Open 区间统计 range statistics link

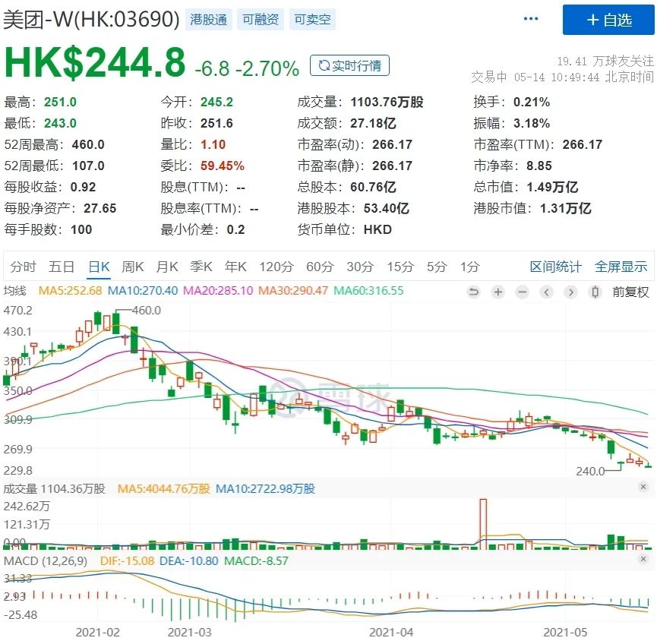point(555,267)
